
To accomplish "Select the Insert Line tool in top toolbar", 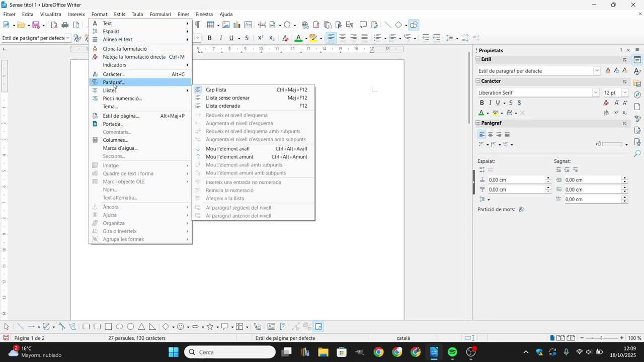I will click(x=387, y=25).
